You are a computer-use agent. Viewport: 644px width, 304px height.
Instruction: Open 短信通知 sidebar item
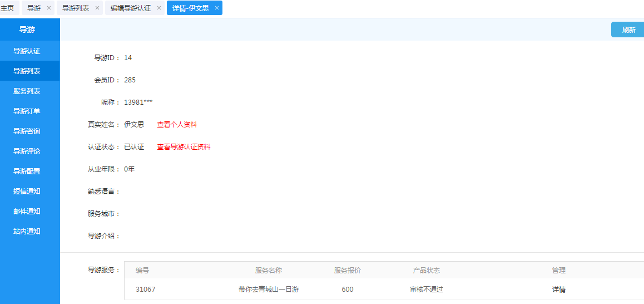point(27,192)
